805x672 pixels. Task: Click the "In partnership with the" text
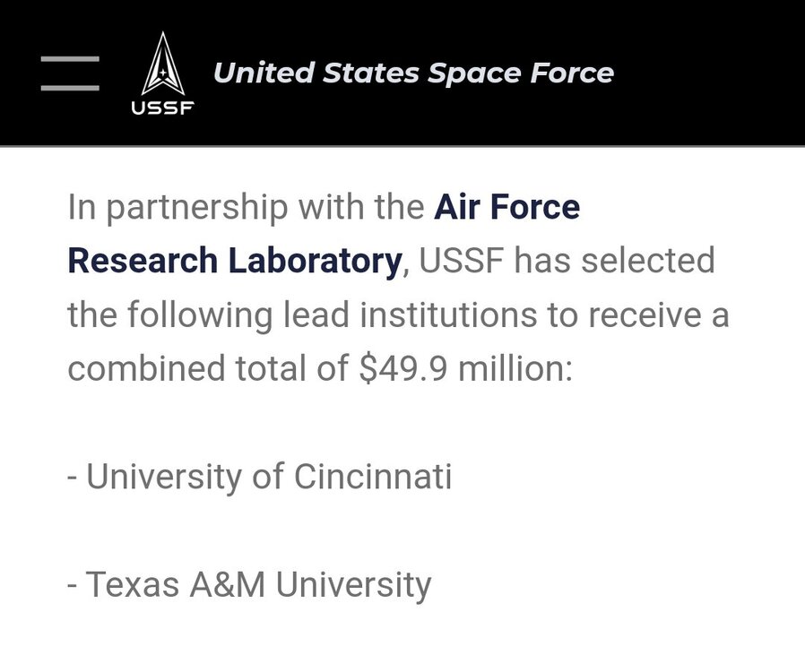tap(245, 207)
